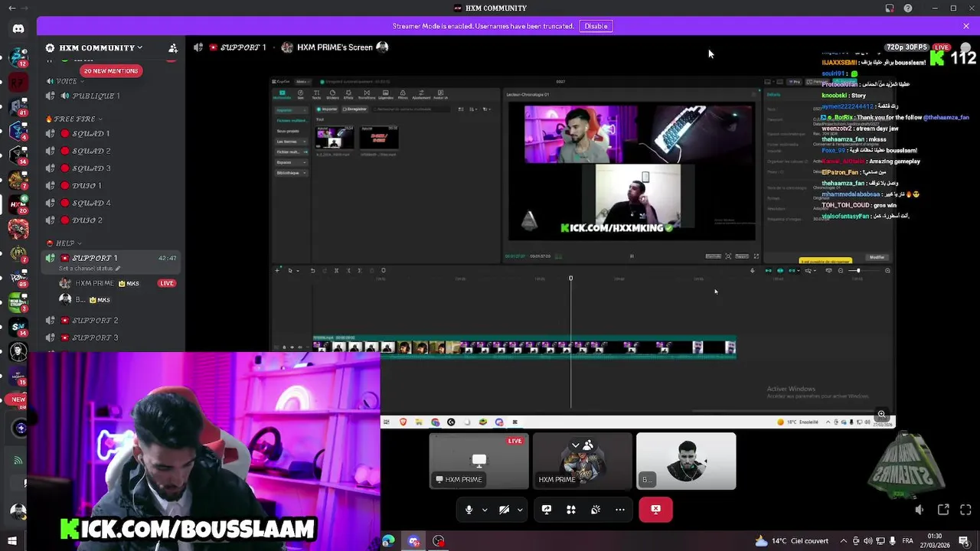The height and width of the screenshot is (551, 980).
Task: Collapse the HELP category
Action: point(64,243)
